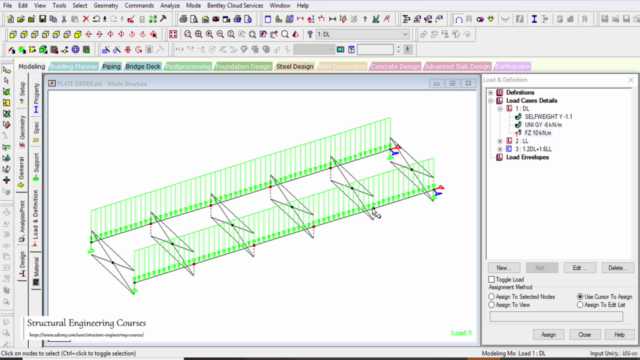Tick the Toggle Load checkbox
Screen dimensions: 640x360
click(491, 280)
